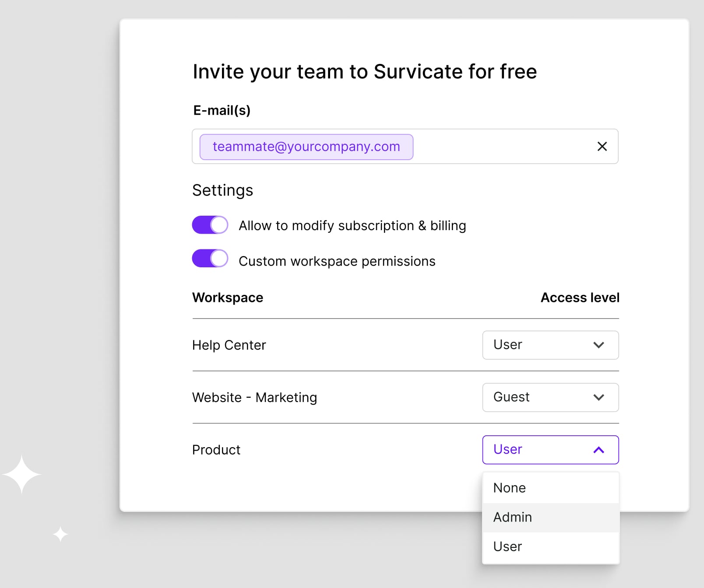This screenshot has width=704, height=588.
Task: Click the Help Center workspace name
Action: pyautogui.click(x=229, y=345)
